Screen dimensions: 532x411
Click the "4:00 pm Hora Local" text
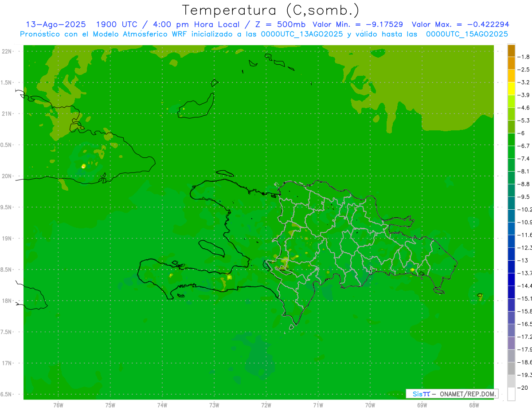(196, 24)
